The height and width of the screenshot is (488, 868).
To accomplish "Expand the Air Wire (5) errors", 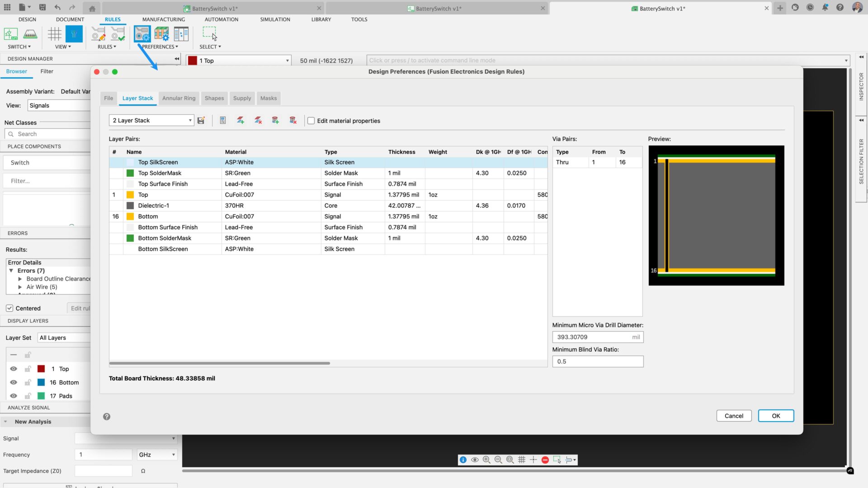I will (x=20, y=287).
